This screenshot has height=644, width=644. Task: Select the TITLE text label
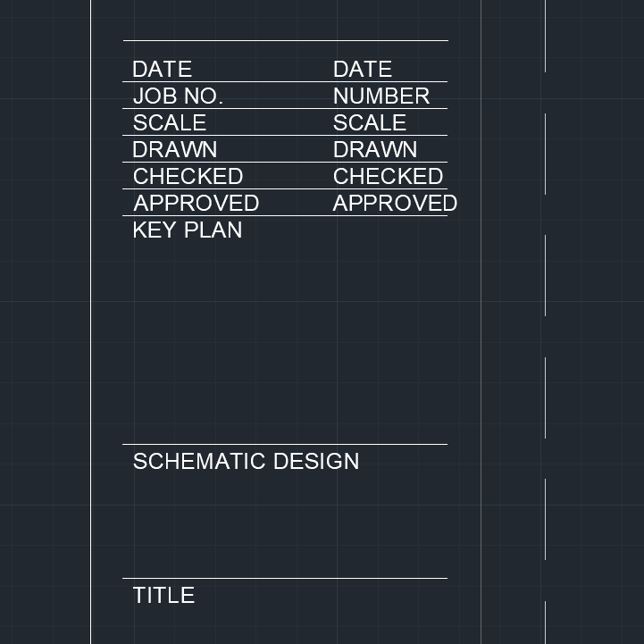tap(163, 595)
